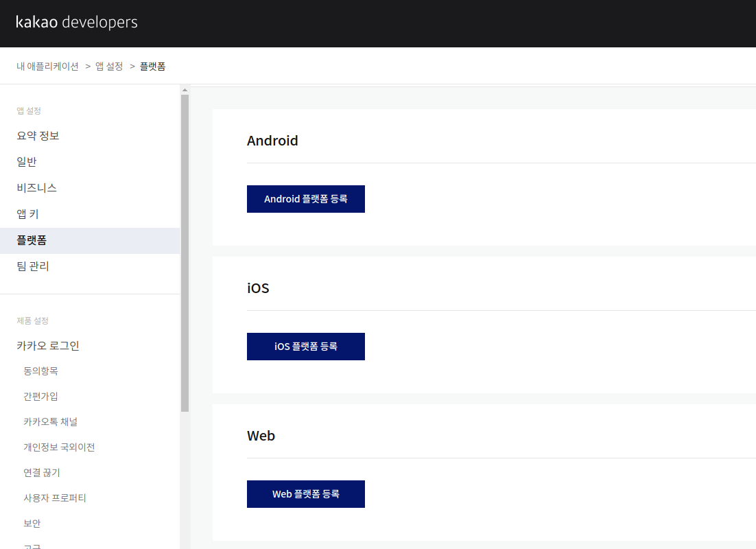
Task: Click sidebar scrollbar up arrow
Action: 185,90
